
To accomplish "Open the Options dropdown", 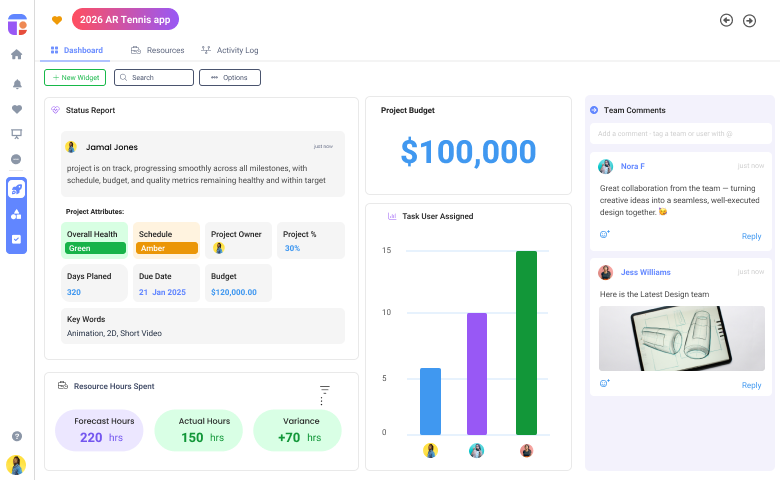I will [229, 77].
